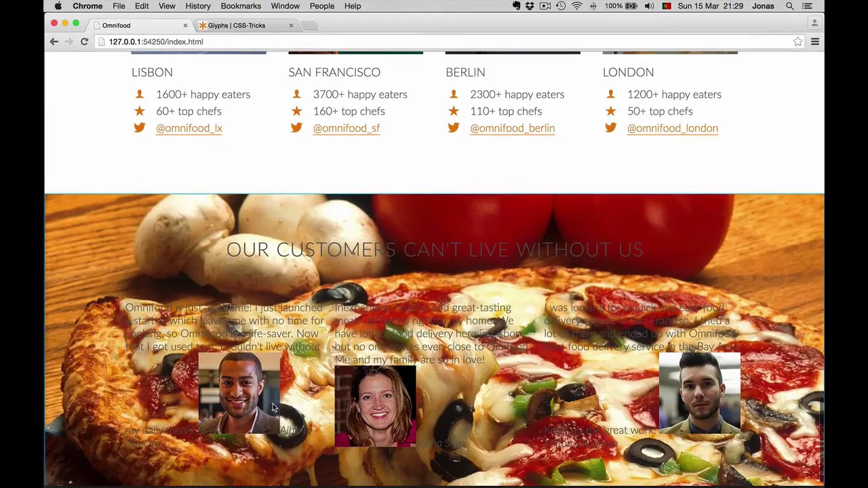This screenshot has width=868, height=488.
Task: Click the young man in suit customer photo
Action: (x=700, y=392)
